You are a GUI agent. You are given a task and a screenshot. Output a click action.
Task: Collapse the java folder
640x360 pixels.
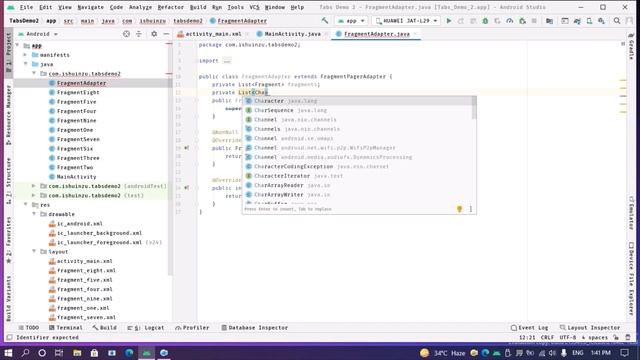(25, 64)
